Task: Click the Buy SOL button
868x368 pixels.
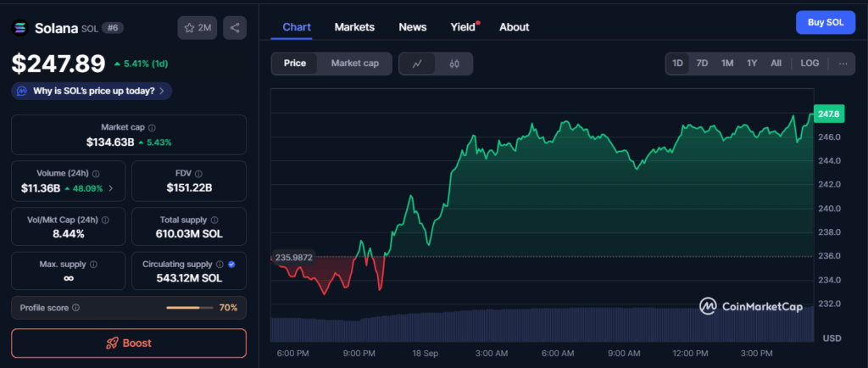Action: (825, 22)
